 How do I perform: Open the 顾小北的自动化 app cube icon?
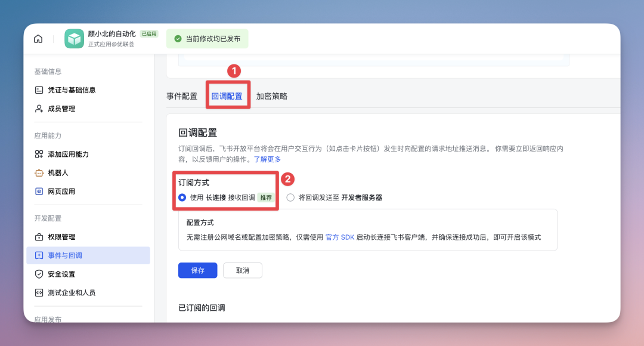(x=73, y=38)
